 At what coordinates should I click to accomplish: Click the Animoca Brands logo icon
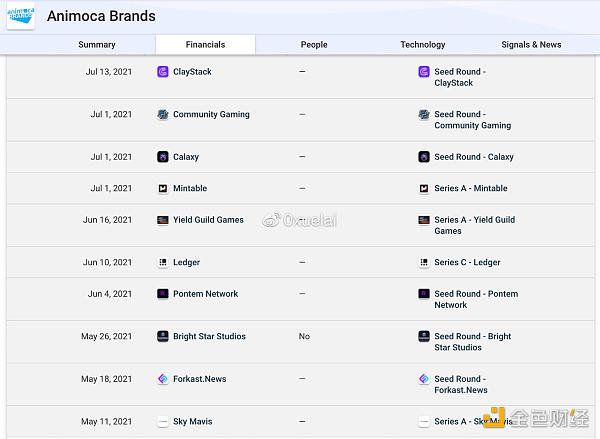click(x=21, y=15)
